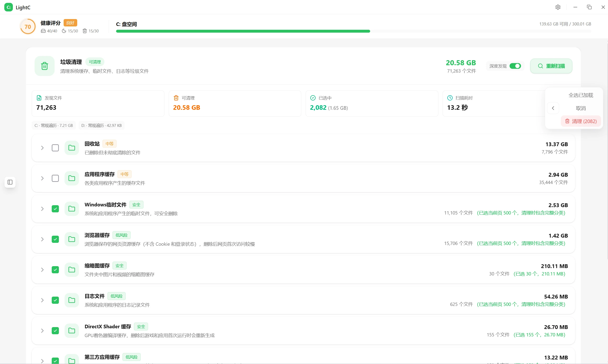Expand the Windows临时文件 category row
The height and width of the screenshot is (364, 608).
tap(42, 209)
